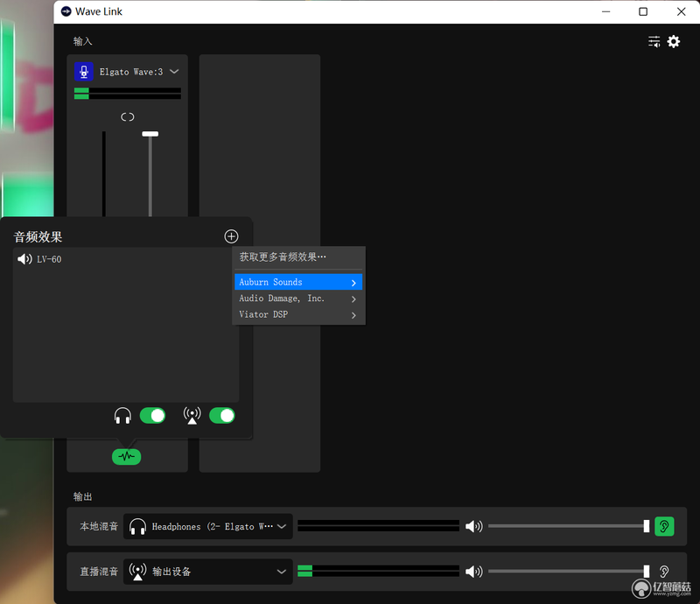Mute the stream mix (直播混音) speaker icon
This screenshot has height=604, width=700.
click(474, 572)
